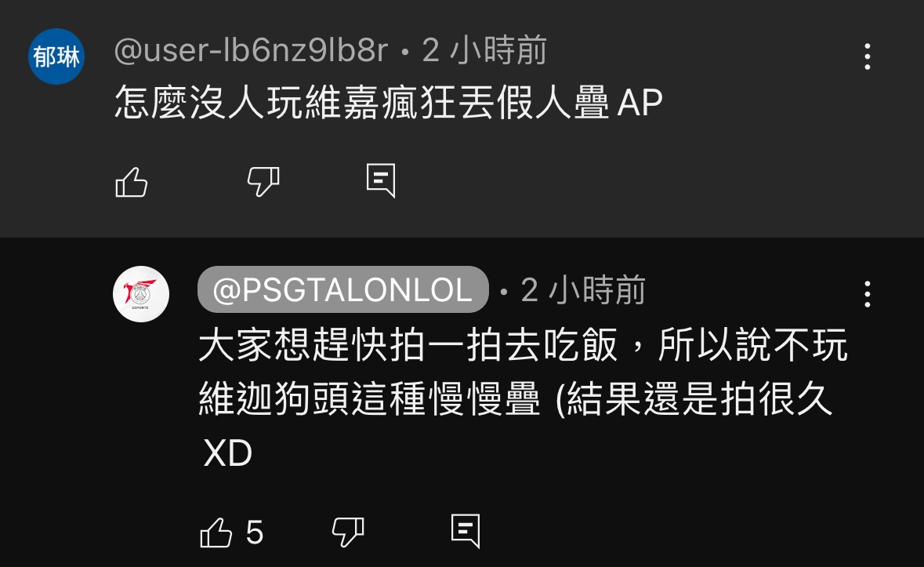Click the like count 5 on reply
The height and width of the screenshot is (567, 924).
[x=255, y=532]
